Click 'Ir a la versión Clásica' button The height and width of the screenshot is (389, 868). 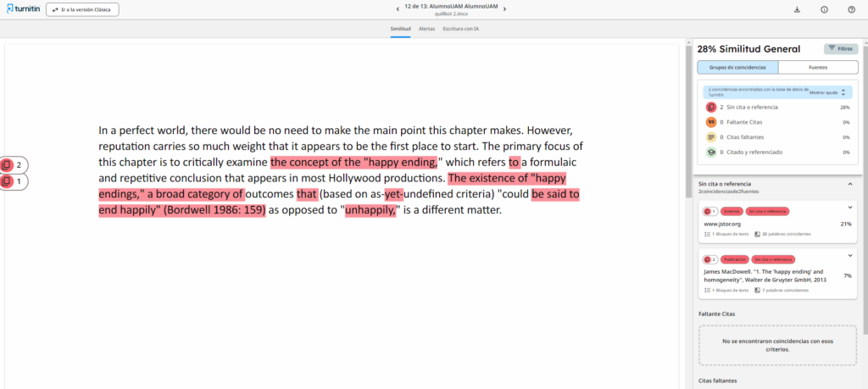point(82,9)
